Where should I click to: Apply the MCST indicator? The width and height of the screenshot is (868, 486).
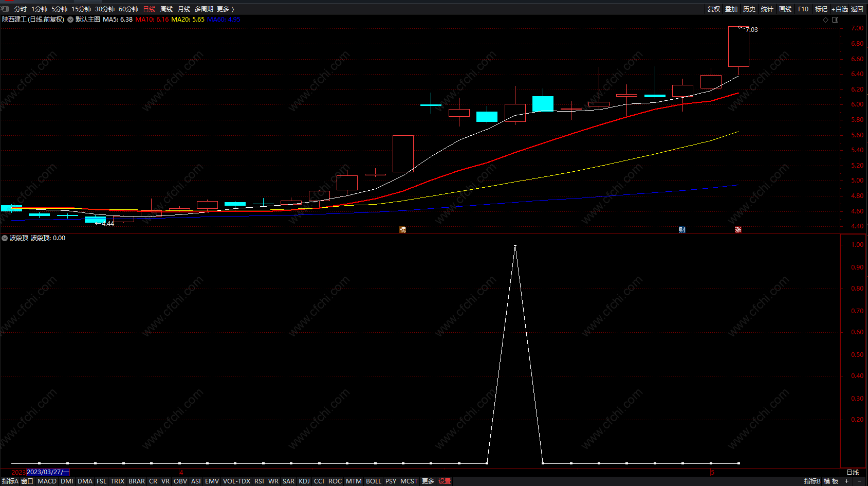tap(409, 481)
